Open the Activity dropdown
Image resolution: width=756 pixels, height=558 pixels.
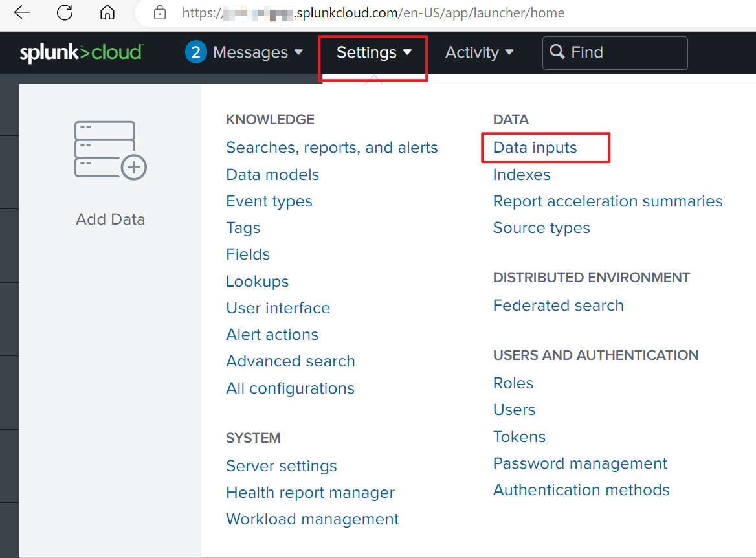point(479,52)
